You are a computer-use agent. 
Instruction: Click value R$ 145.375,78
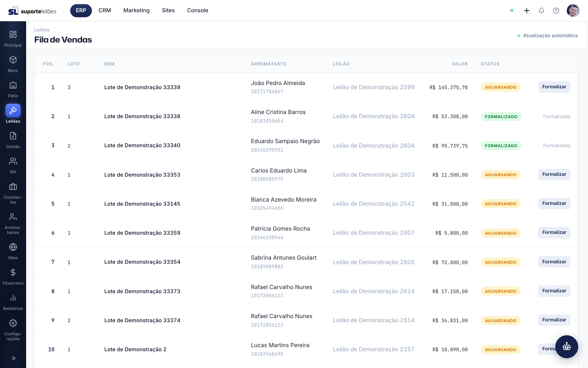449,87
